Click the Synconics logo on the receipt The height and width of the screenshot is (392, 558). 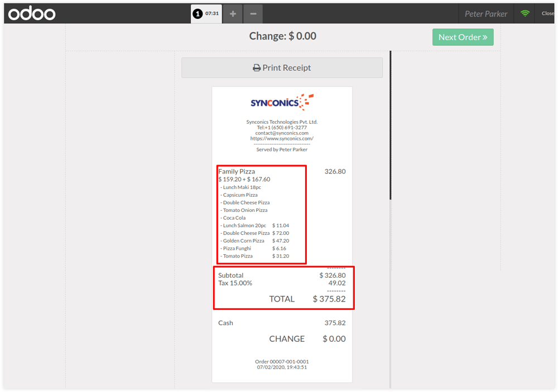tap(282, 103)
